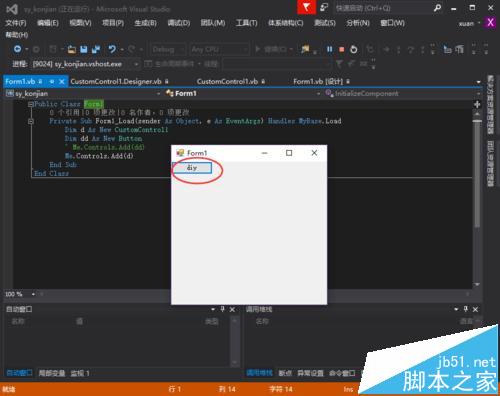This screenshot has height=396, width=500.
Task: Toggle auto-hide pin on the Autos window panel
Action: click(222, 309)
